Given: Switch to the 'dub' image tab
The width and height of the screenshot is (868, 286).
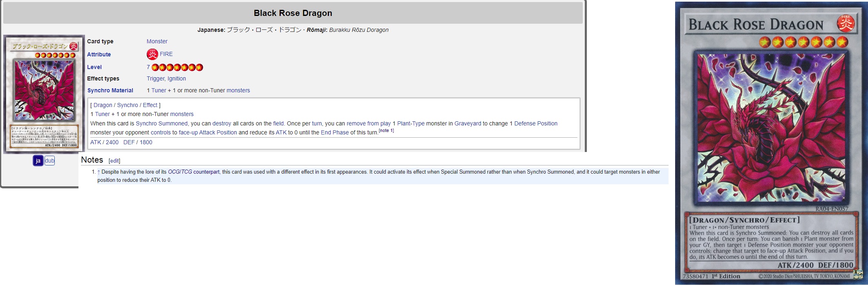Looking at the screenshot, I should coord(49,161).
